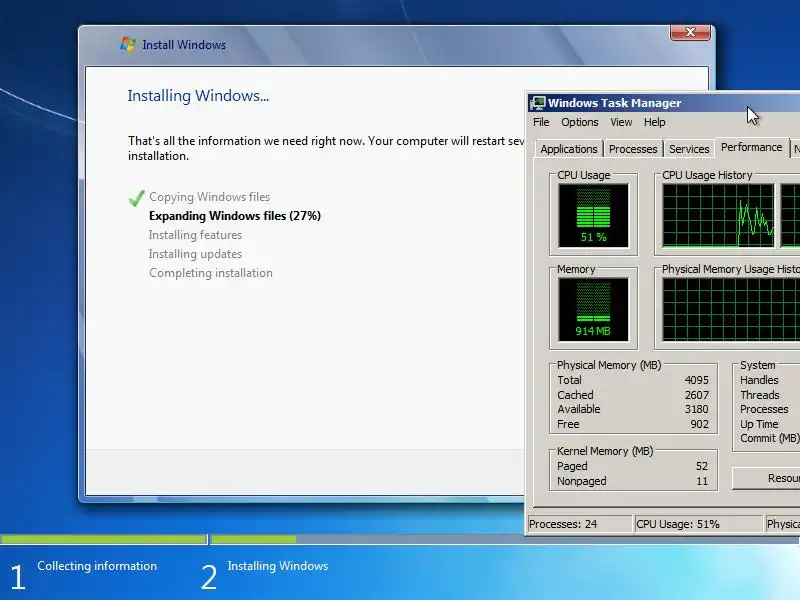Click the Task Manager title bar icon
The image size is (800, 600).
point(537,103)
